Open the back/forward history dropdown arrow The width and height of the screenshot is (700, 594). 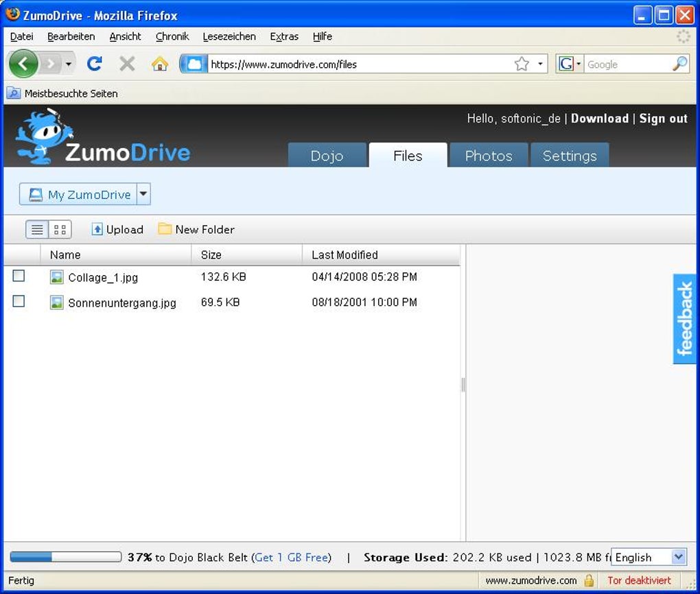click(69, 64)
